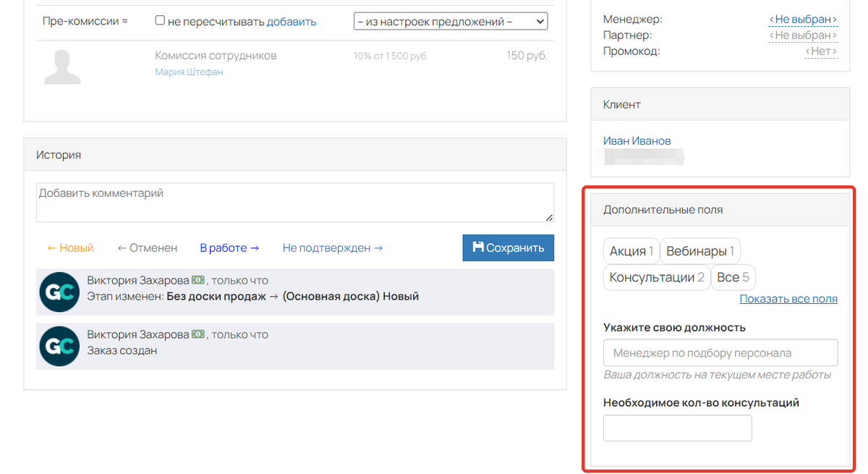Viewport: 868px width, 474px height.
Task: Switch to the 'Все 5' fields tab
Action: click(x=733, y=277)
